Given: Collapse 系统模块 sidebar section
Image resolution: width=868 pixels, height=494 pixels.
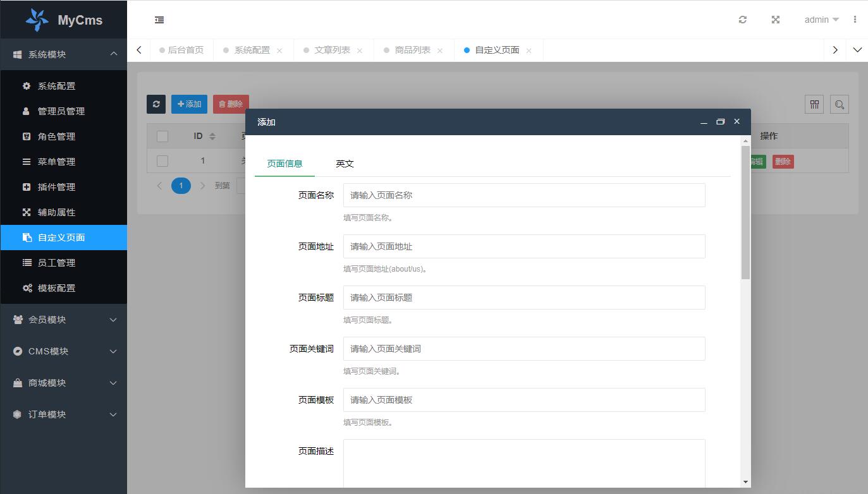Looking at the screenshot, I should (x=63, y=54).
